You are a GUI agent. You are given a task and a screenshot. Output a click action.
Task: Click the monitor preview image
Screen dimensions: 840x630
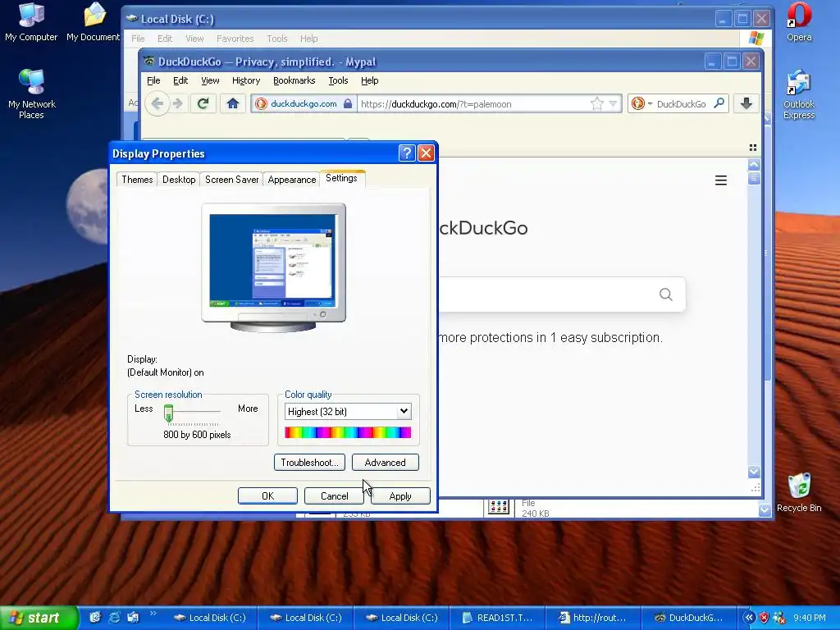pos(274,268)
